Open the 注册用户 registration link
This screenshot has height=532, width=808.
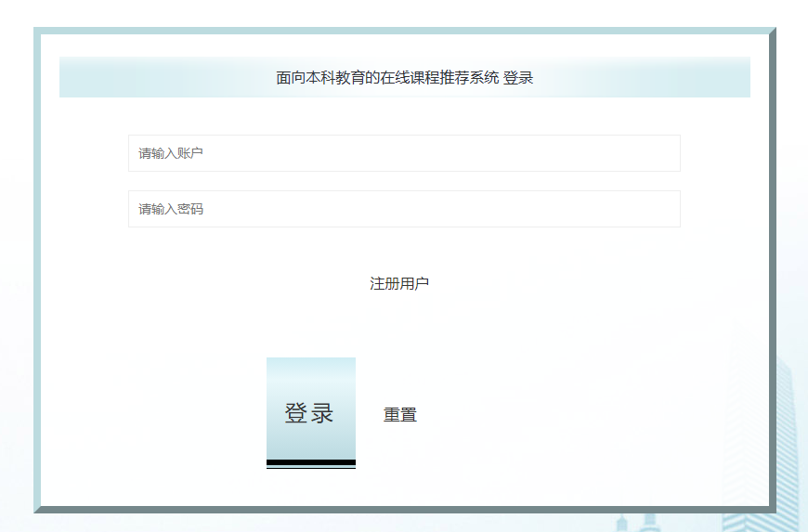click(x=399, y=283)
